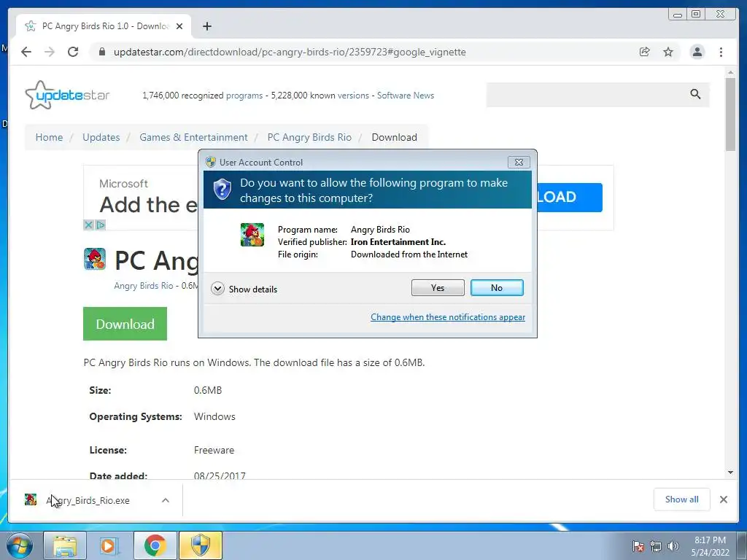
Task: Click the 0.6MB size value
Action: pyautogui.click(x=208, y=390)
